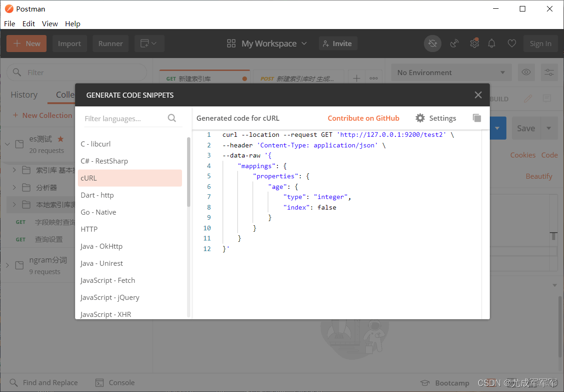Select Go - Native language

130,212
